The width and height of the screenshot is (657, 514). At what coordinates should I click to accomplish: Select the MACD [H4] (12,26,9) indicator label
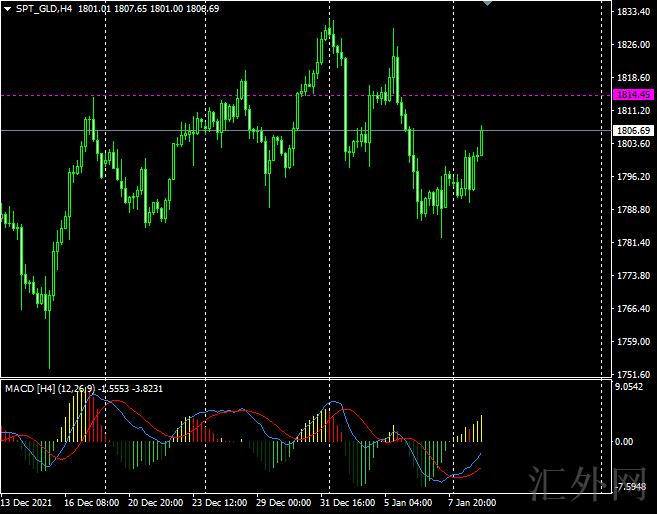(58, 388)
